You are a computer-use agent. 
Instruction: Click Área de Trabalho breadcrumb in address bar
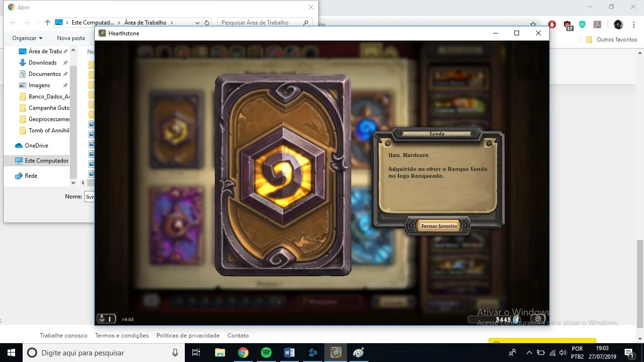tap(146, 23)
